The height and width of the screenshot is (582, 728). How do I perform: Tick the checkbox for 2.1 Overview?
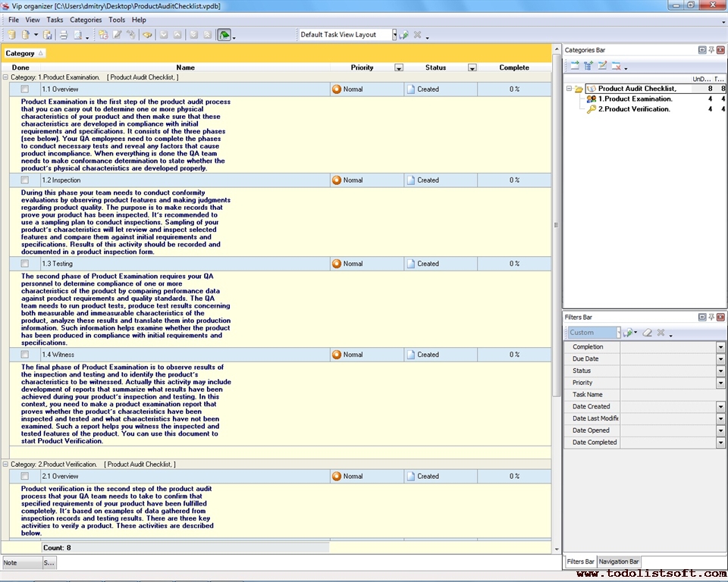[x=25, y=476]
